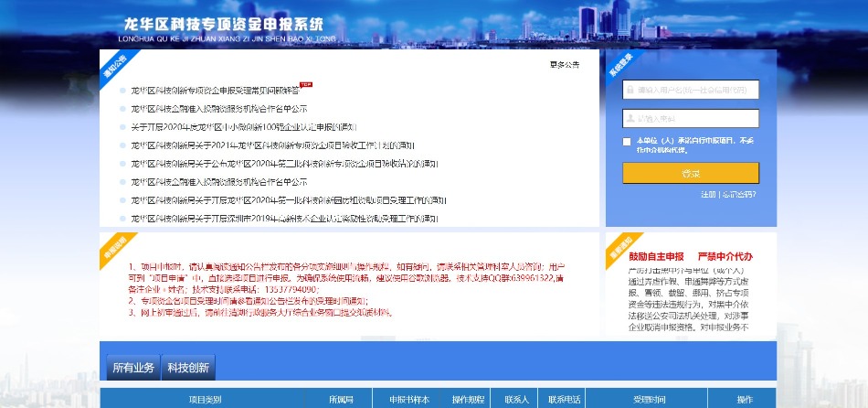The width and height of the screenshot is (868, 408).
Task: Click the user icon in password field
Action: (630, 118)
